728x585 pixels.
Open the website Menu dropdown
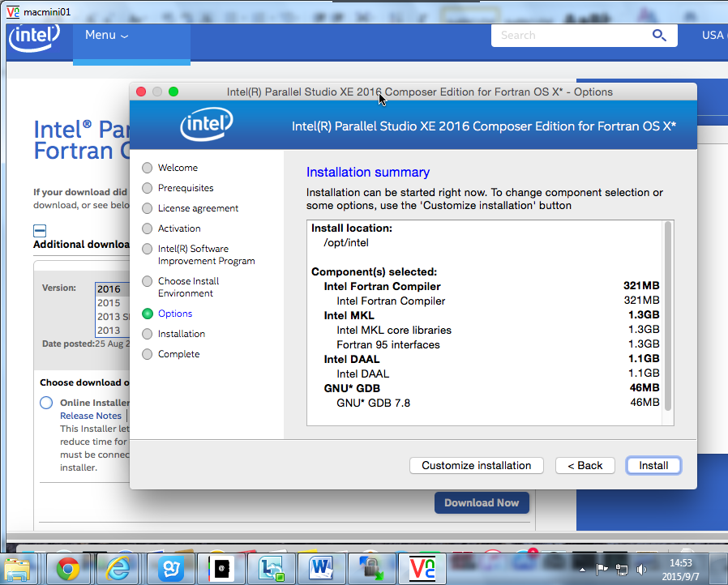[x=106, y=35]
